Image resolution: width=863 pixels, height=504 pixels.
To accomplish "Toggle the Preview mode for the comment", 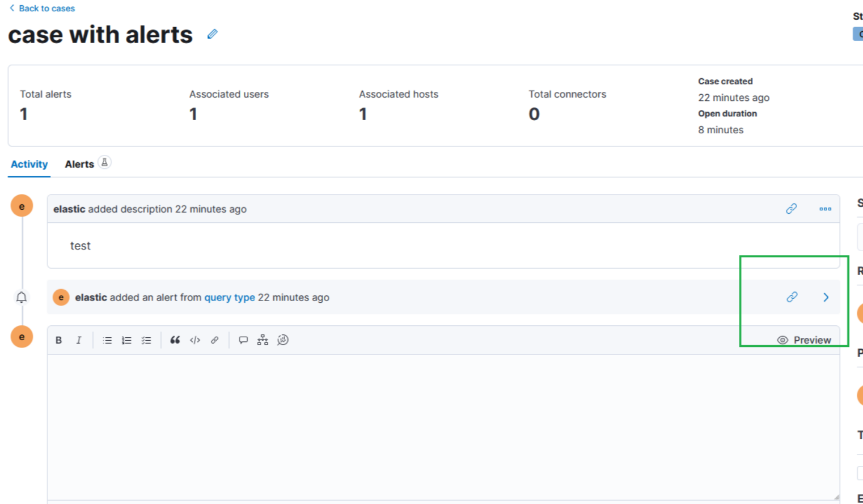I will click(804, 340).
